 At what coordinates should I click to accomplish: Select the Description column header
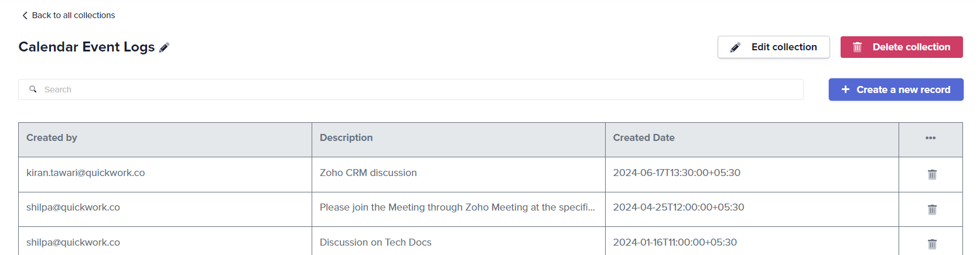click(x=346, y=138)
